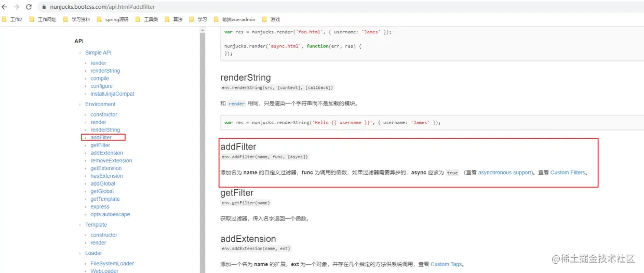Click the browser forward arrow
Image resolution: width=644 pixels, height=273 pixels.
[x=16, y=7]
